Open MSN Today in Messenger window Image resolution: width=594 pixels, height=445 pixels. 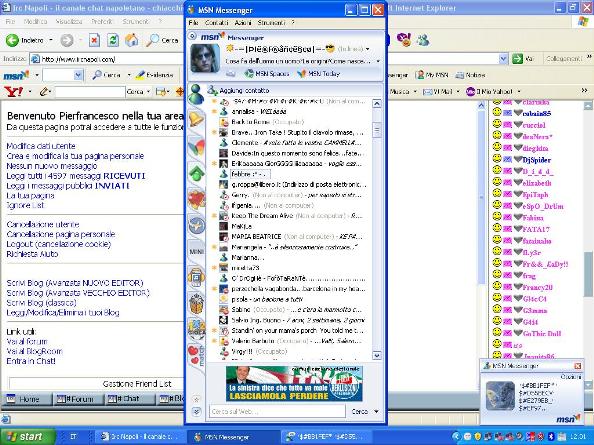pyautogui.click(x=318, y=74)
